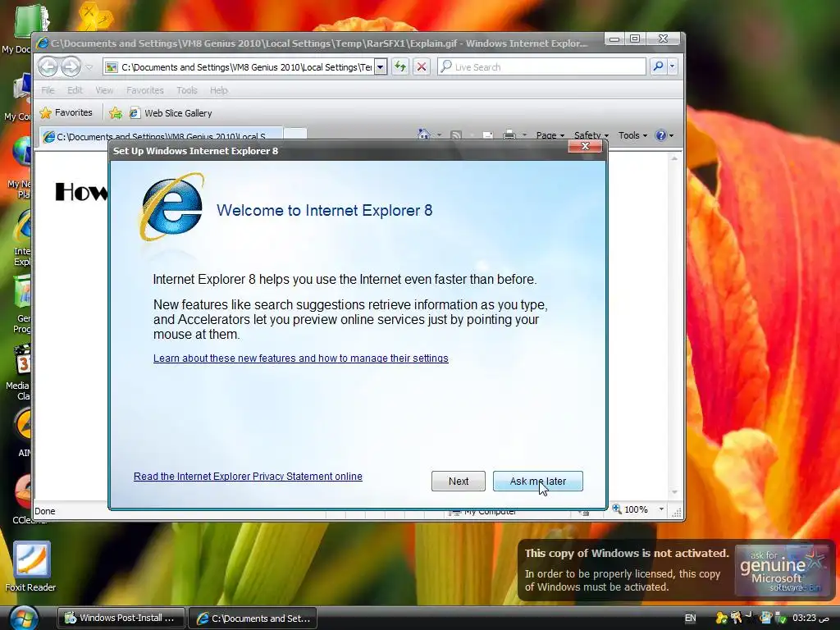Click the Read Mail envelope icon
The width and height of the screenshot is (840, 630).
click(x=487, y=135)
